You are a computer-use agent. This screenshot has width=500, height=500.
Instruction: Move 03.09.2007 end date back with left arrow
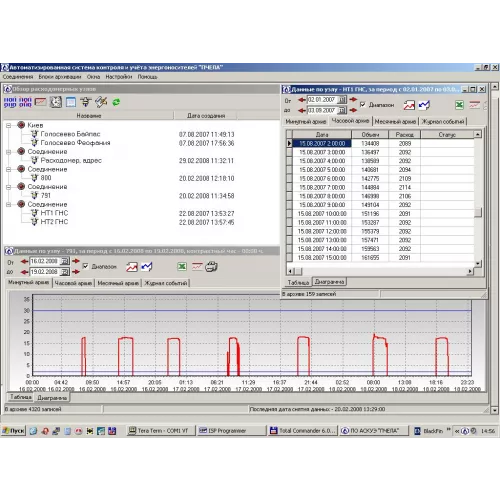[x=302, y=110]
